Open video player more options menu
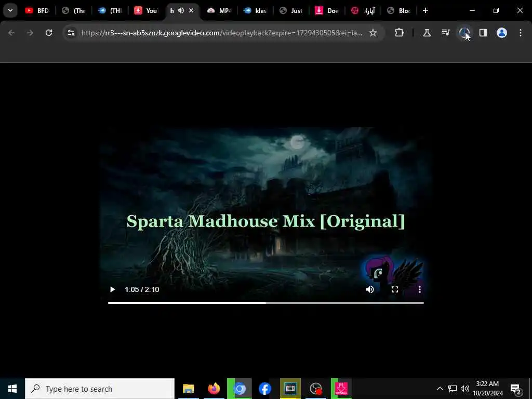The image size is (532, 399). (420, 289)
